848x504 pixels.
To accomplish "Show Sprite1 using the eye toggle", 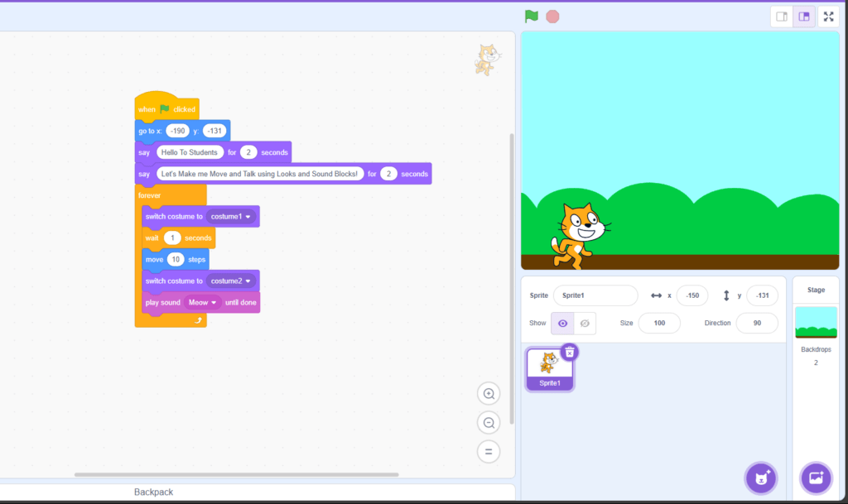I will pyautogui.click(x=562, y=324).
